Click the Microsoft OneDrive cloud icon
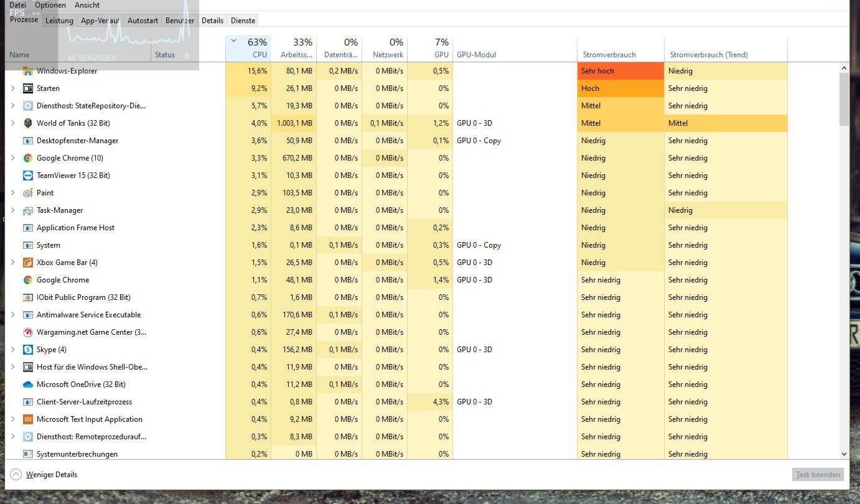This screenshot has width=860, height=504. click(27, 384)
